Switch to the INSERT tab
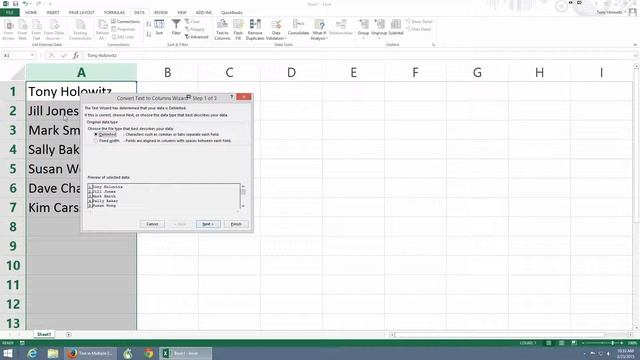The width and height of the screenshot is (640, 360). coord(53,12)
